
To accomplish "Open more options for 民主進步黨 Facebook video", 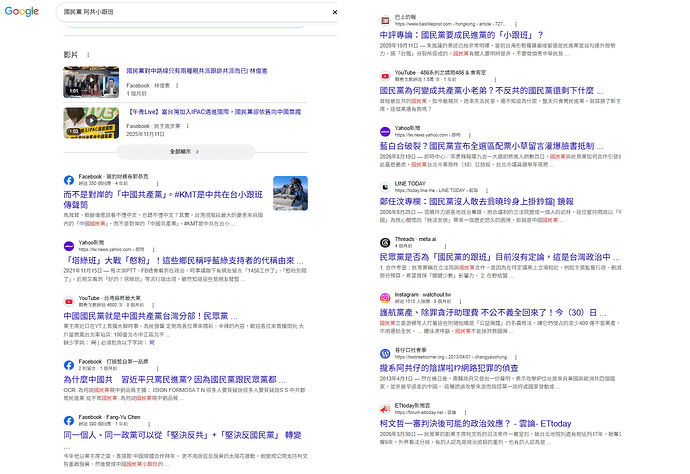I will tap(187, 126).
